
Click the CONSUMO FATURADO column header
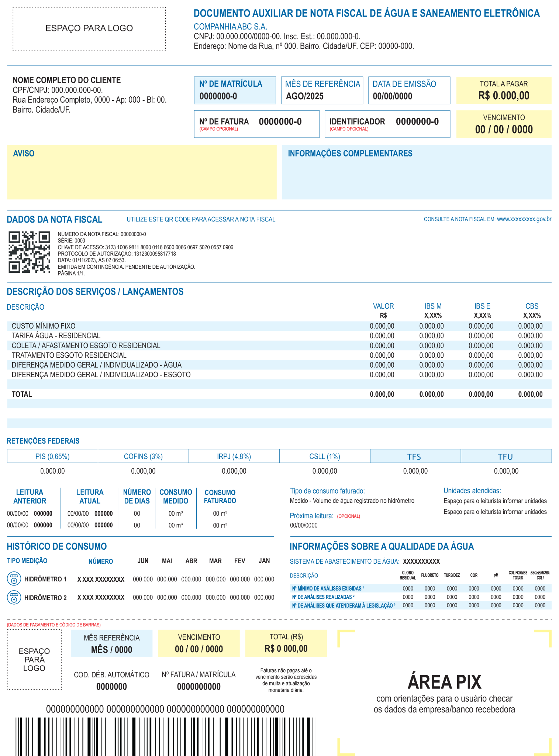(220, 496)
